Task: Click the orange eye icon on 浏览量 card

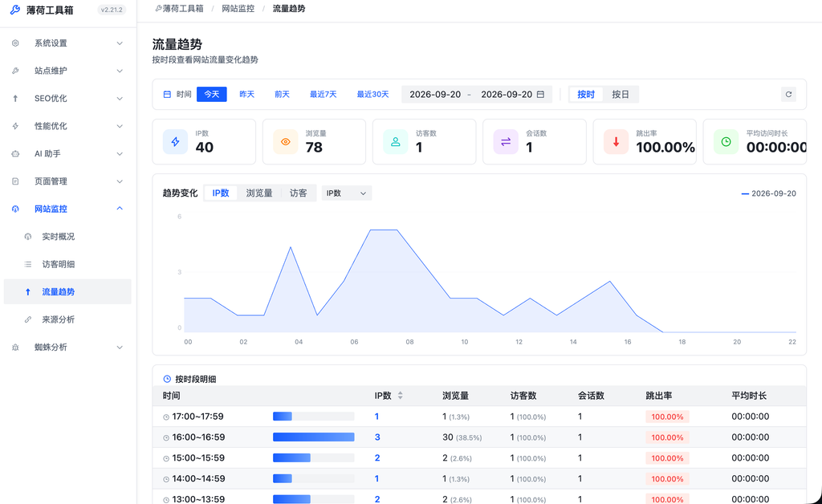Action: click(x=285, y=141)
